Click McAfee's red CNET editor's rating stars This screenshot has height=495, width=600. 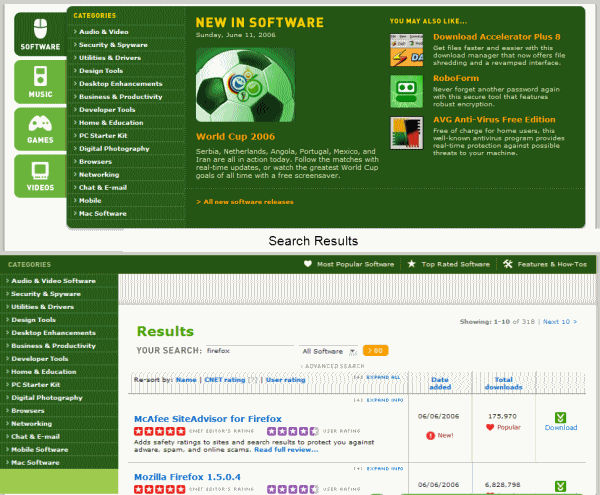click(x=160, y=431)
